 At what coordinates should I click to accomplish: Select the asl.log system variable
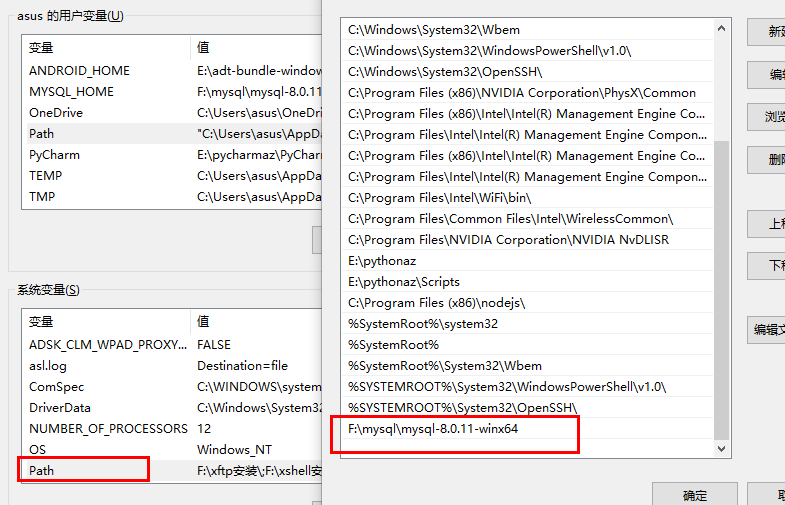pos(174,366)
